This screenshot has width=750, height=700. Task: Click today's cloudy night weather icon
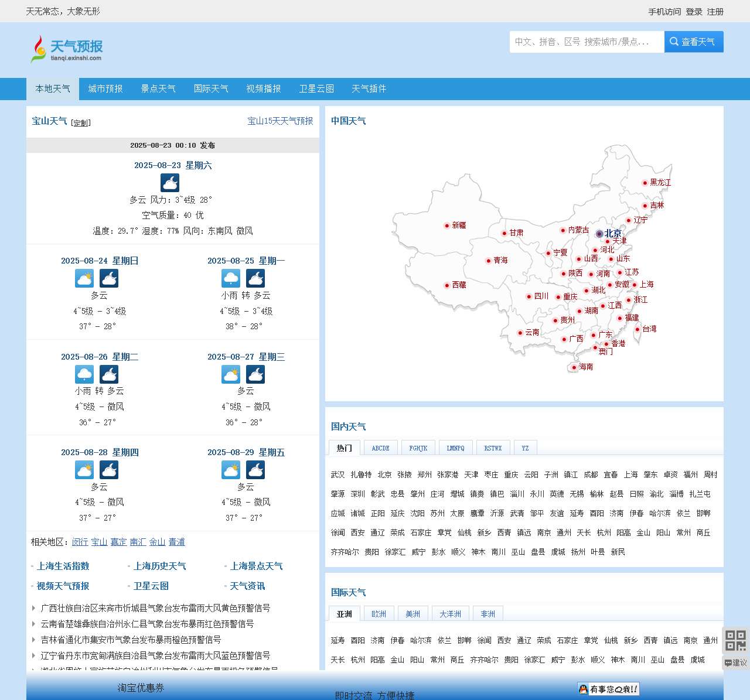click(x=170, y=183)
